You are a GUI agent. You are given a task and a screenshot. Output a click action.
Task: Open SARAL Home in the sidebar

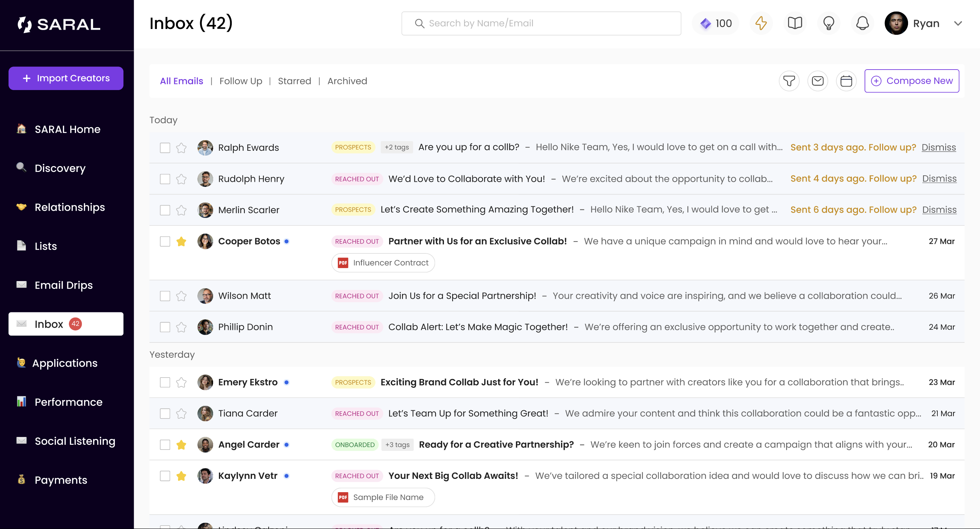click(x=66, y=129)
